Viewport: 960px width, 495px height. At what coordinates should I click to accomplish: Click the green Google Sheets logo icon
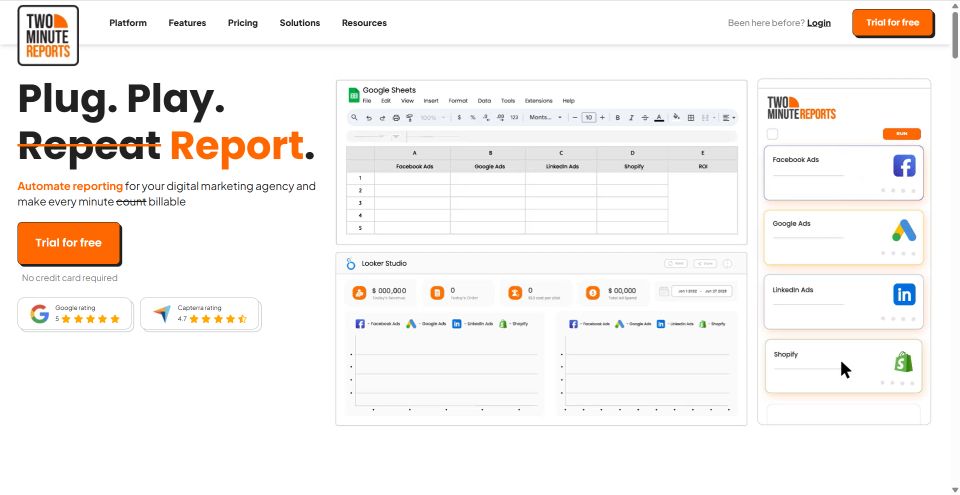click(354, 95)
